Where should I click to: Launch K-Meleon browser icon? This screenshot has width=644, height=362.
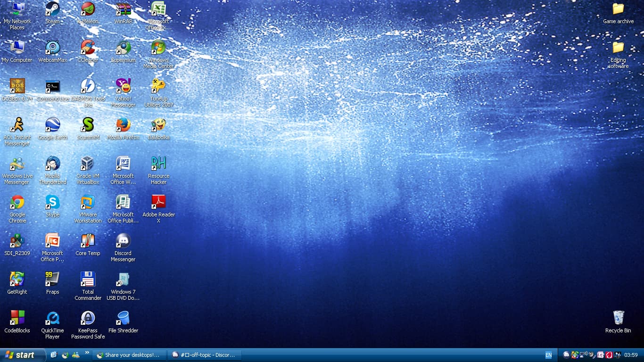tap(88, 8)
